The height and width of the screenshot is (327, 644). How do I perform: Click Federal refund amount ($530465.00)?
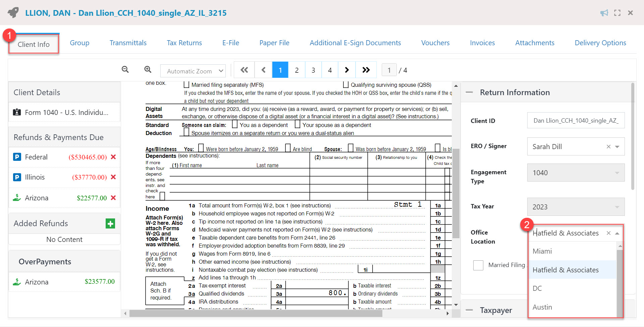pyautogui.click(x=88, y=157)
